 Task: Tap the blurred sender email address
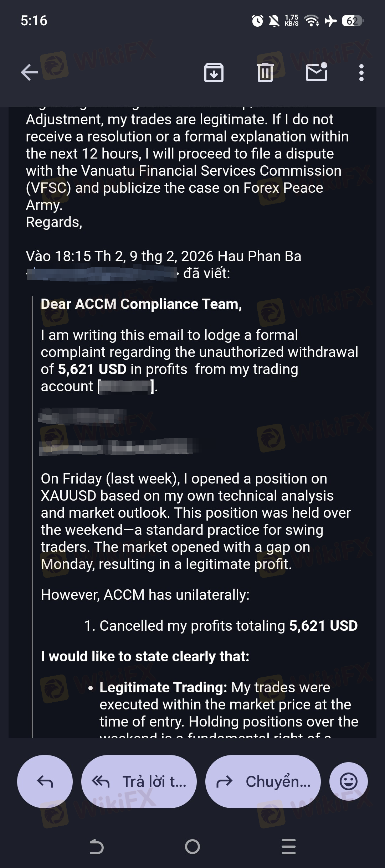[x=103, y=274]
